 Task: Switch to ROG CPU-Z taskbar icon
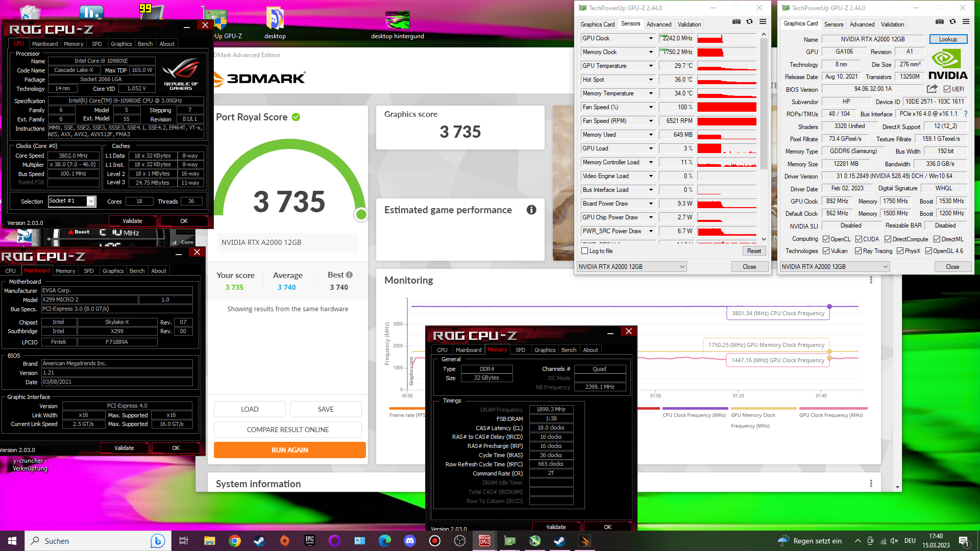(x=485, y=541)
